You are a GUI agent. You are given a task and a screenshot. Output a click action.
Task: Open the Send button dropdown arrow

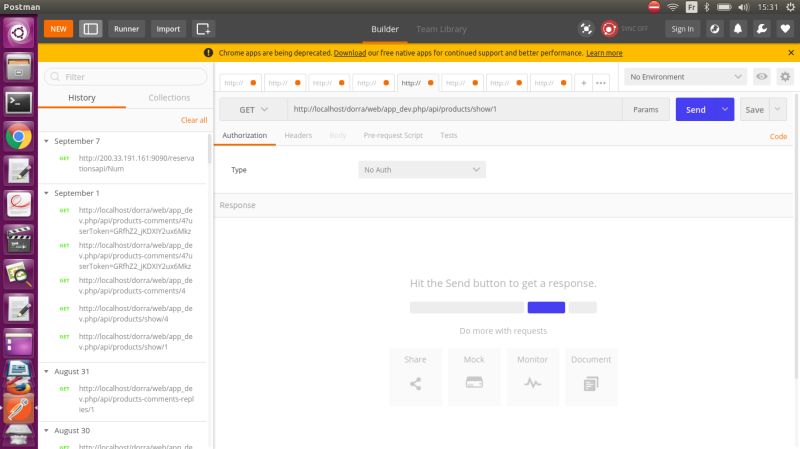pos(724,109)
